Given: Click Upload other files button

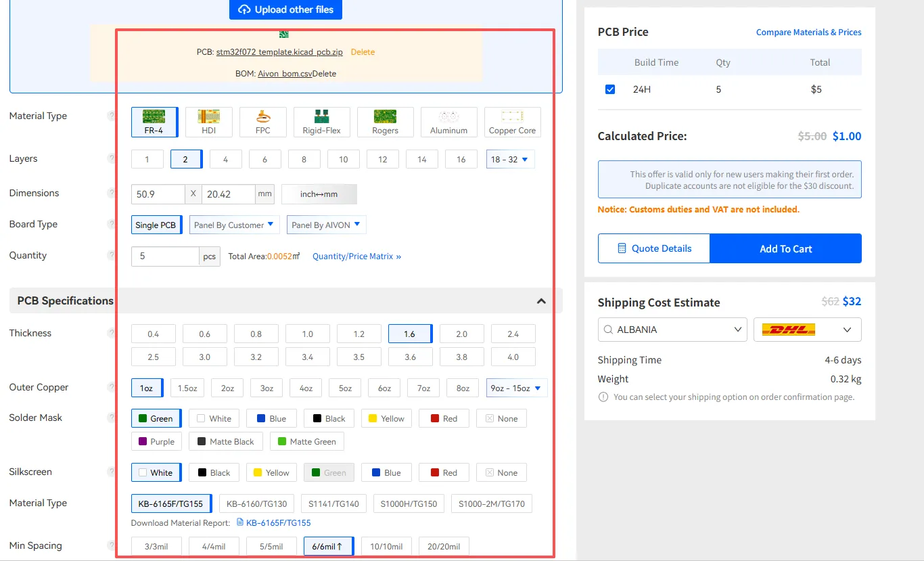Looking at the screenshot, I should (x=285, y=9).
